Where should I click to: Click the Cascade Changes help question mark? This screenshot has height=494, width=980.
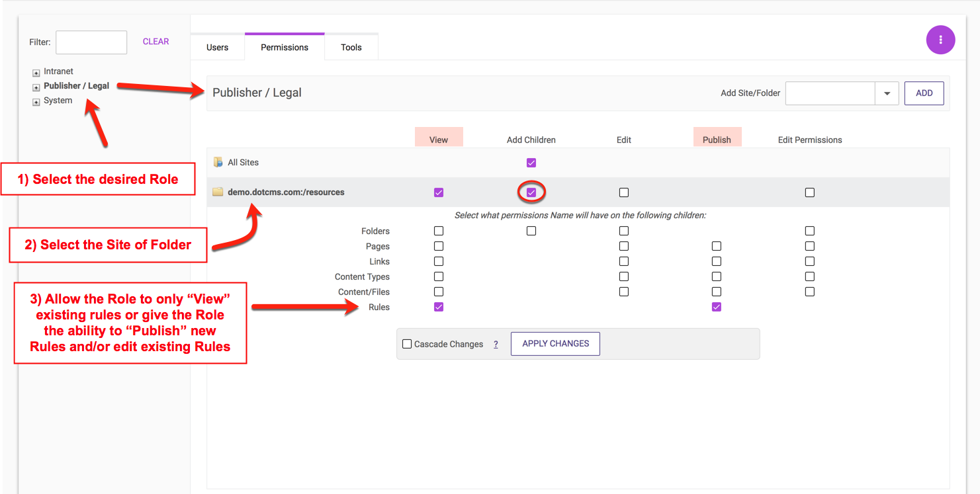[x=496, y=345]
